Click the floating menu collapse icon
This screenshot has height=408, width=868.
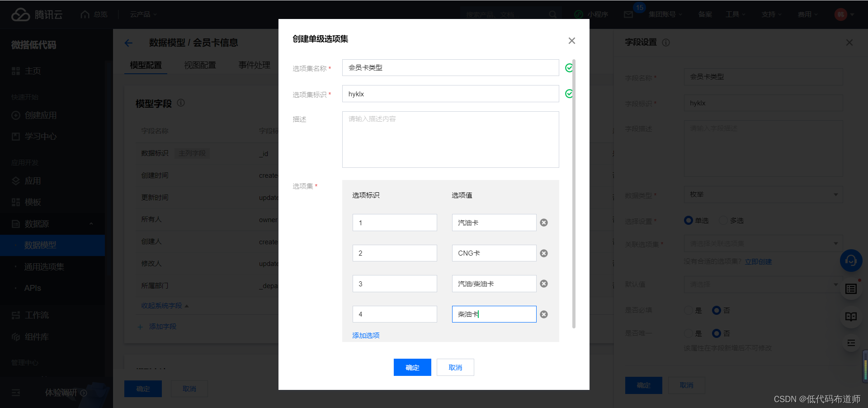pos(851,343)
